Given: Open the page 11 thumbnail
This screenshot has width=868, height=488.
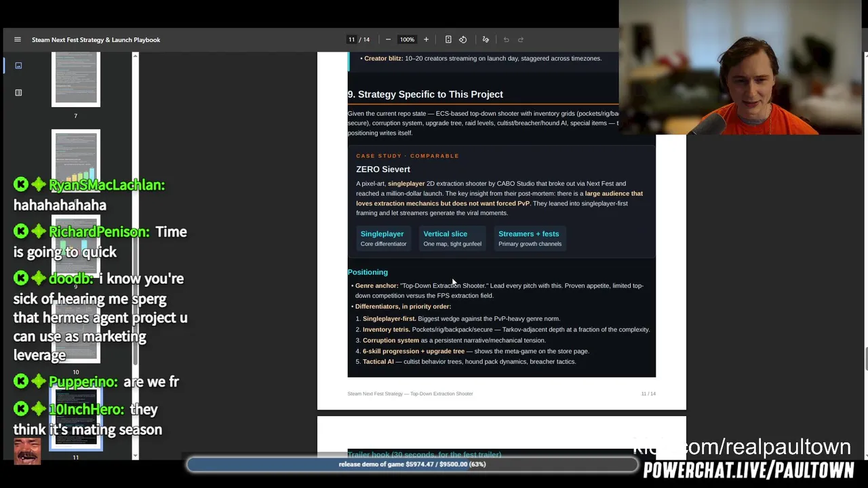Looking at the screenshot, I should coord(76,419).
